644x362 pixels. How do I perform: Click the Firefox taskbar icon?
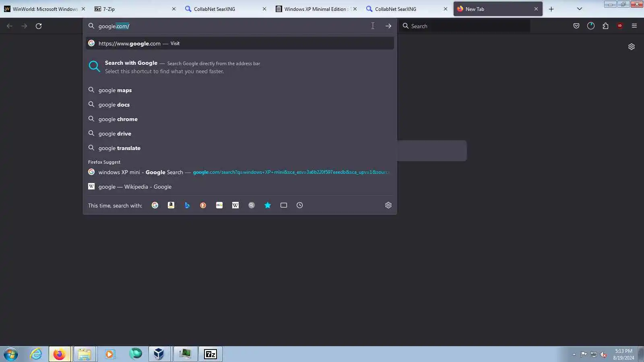(x=60, y=354)
